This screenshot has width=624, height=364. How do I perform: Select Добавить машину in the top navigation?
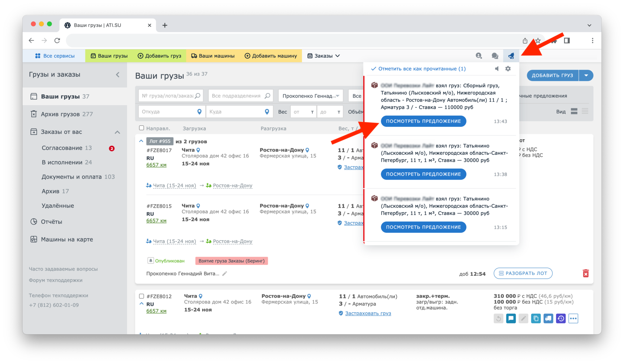click(x=271, y=56)
